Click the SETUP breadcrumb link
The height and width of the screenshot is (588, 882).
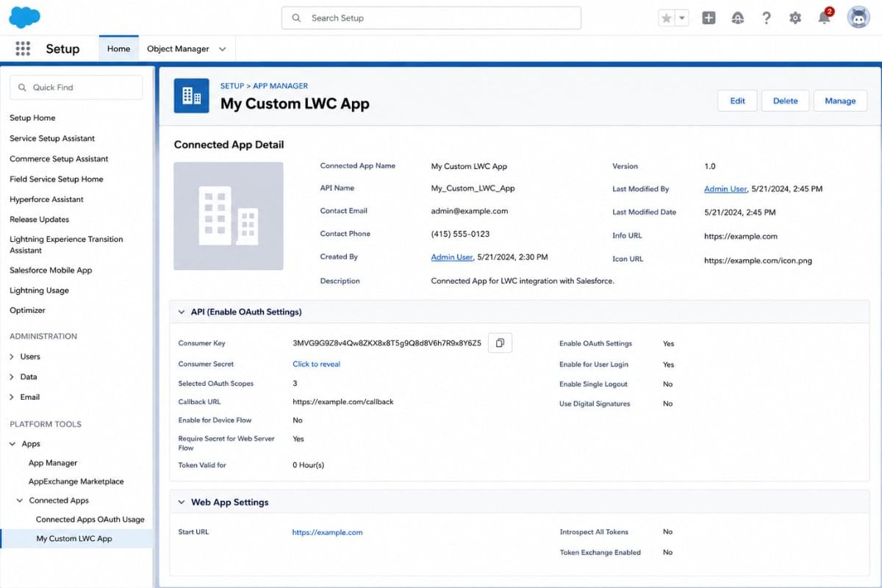[x=232, y=86]
